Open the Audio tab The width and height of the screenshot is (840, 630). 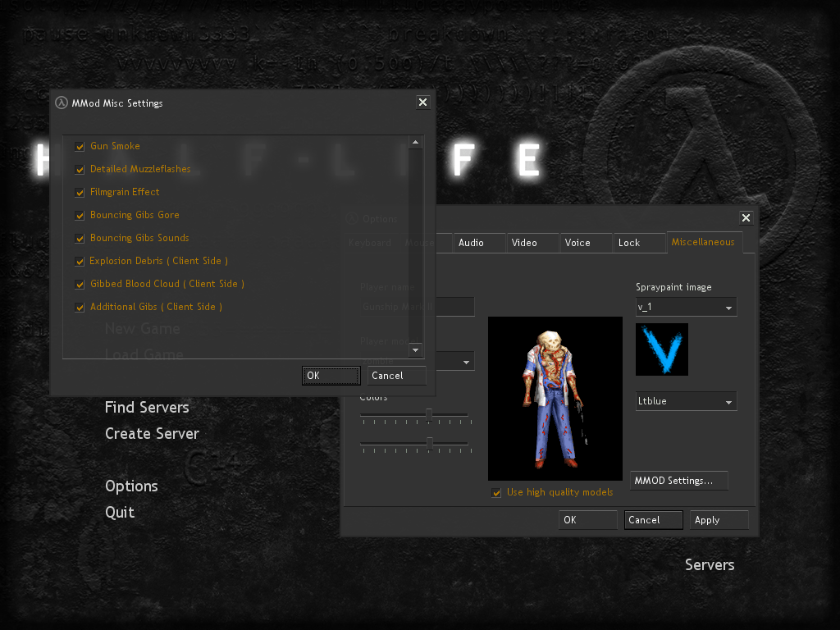[x=471, y=243]
